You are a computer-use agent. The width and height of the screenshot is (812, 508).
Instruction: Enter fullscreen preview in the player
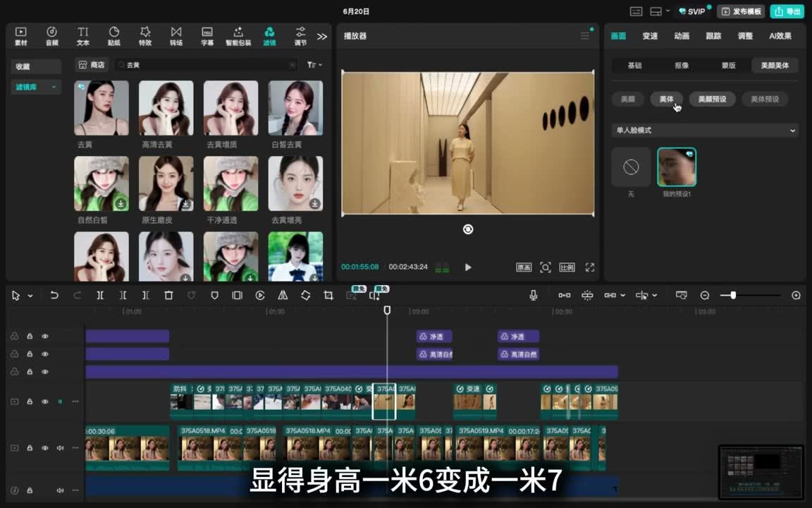click(590, 267)
